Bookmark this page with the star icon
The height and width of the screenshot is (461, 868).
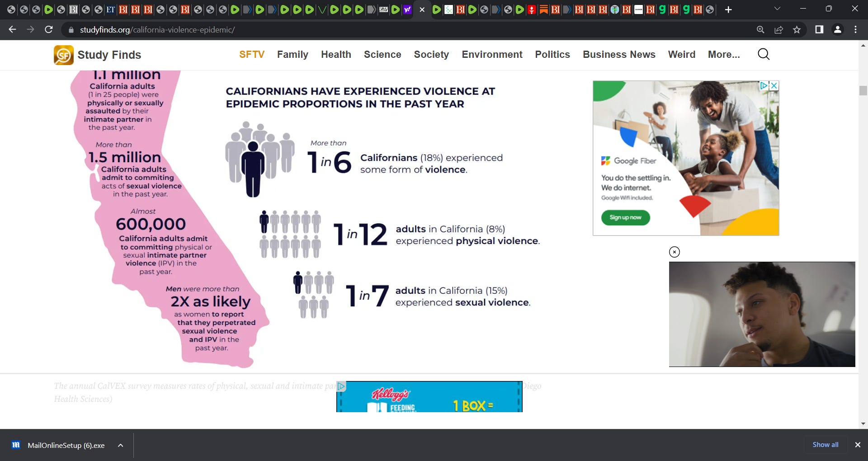797,30
